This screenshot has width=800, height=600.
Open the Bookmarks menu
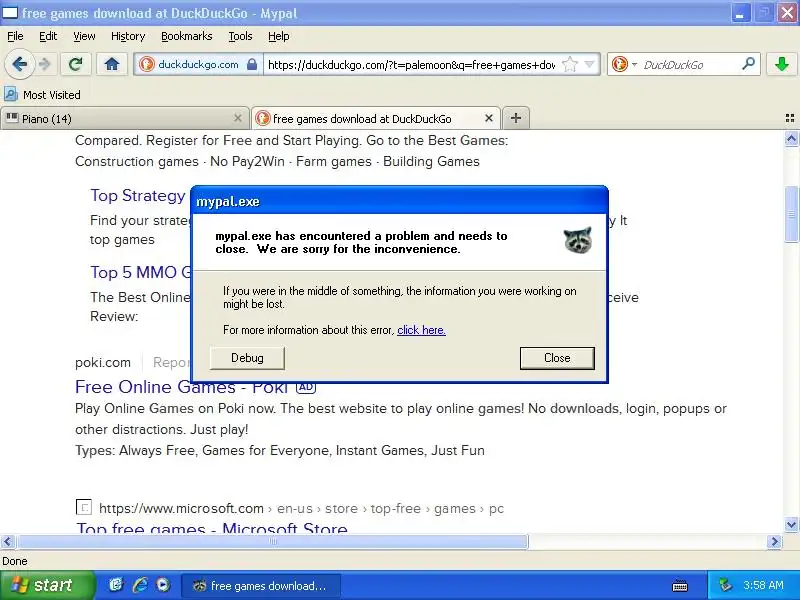point(187,36)
